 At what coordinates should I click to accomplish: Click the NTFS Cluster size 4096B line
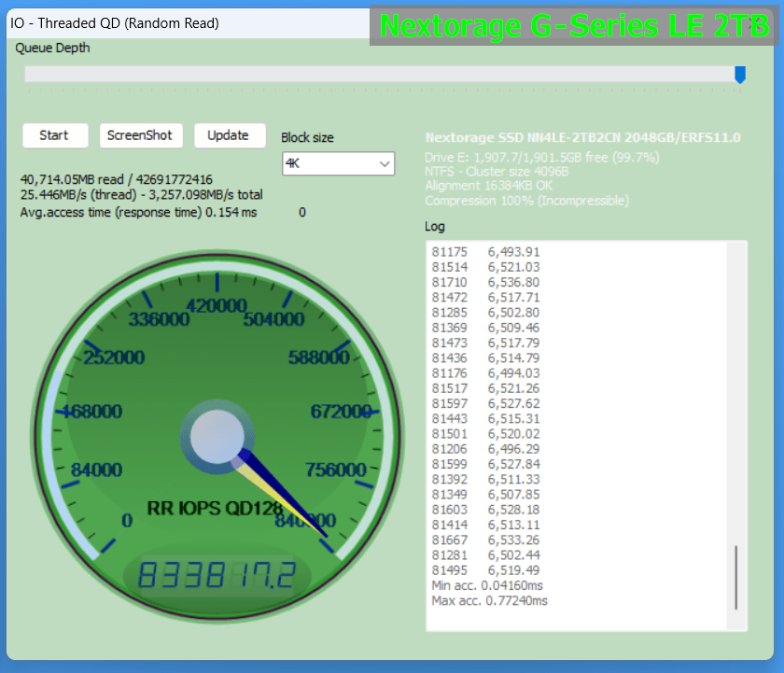[x=497, y=172]
